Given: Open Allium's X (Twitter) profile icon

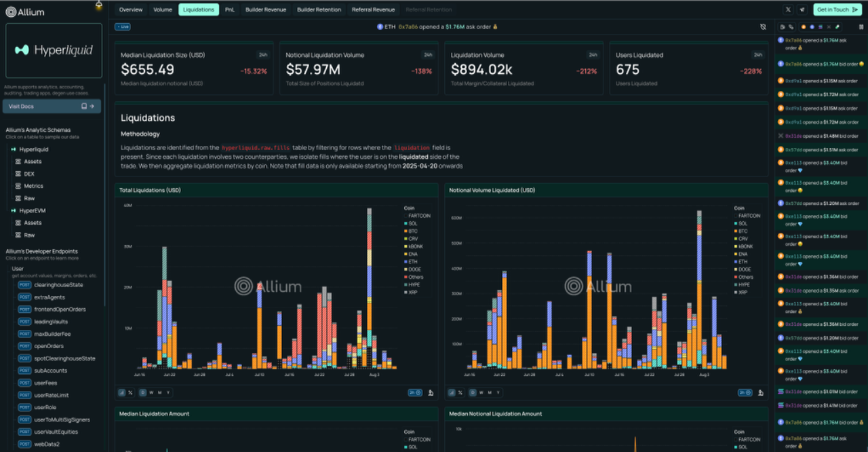Looking at the screenshot, I should pos(788,10).
